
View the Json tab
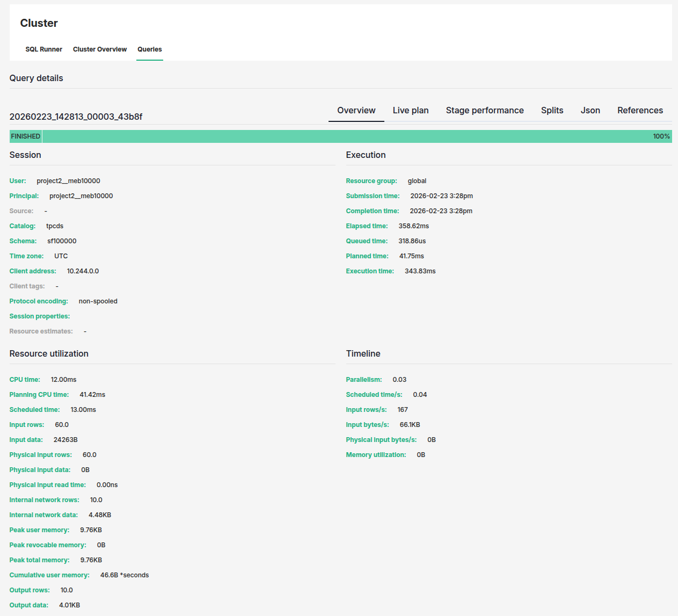coord(590,110)
